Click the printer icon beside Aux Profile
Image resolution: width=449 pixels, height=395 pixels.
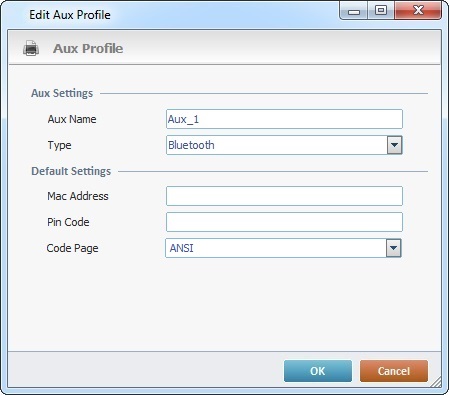pyautogui.click(x=31, y=48)
